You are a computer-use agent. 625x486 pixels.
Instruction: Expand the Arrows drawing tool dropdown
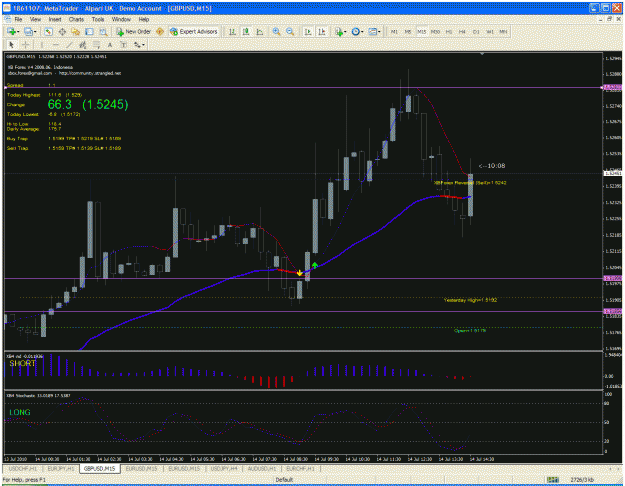click(x=143, y=45)
